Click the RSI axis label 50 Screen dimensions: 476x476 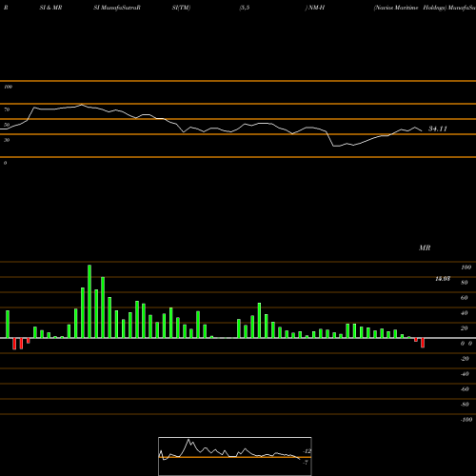tap(7, 125)
